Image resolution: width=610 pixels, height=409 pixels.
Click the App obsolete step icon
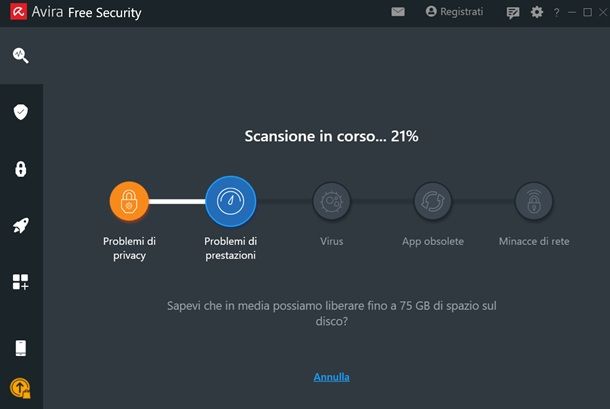pos(433,202)
